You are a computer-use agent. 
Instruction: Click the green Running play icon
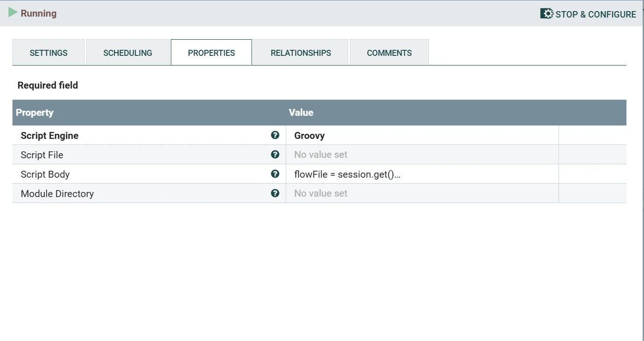(x=13, y=13)
